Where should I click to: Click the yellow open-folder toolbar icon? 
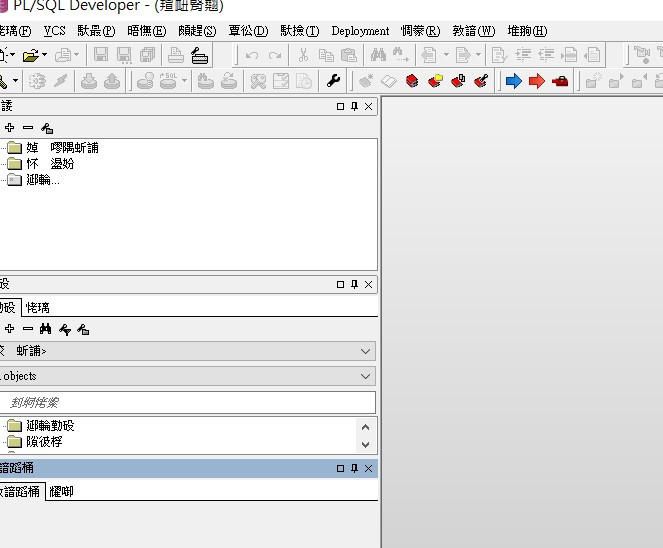tap(31, 55)
